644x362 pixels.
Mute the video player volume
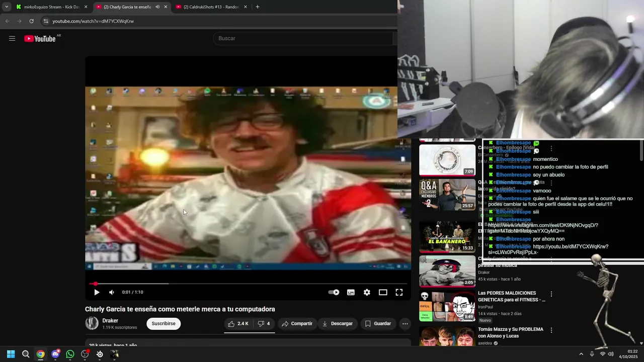[112, 292]
